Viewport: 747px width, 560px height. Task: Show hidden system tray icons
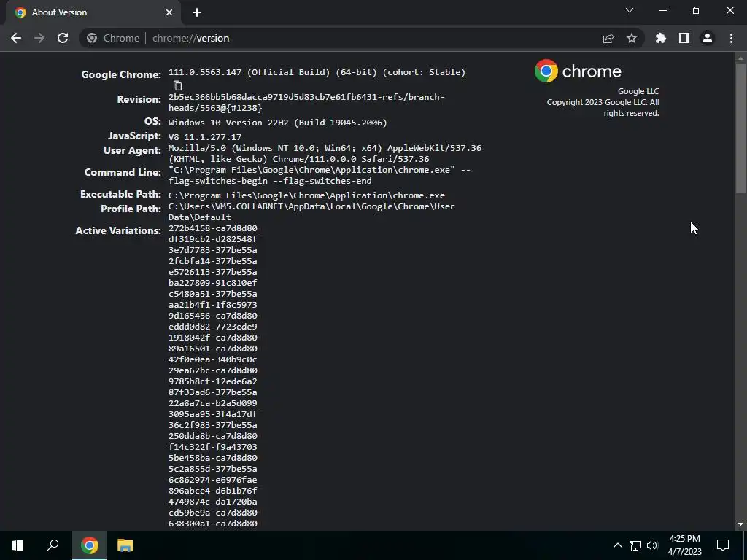pos(617,545)
